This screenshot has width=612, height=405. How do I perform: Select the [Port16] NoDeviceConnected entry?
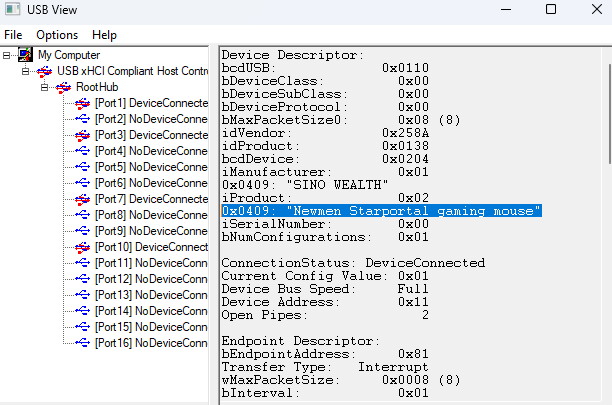coord(151,343)
